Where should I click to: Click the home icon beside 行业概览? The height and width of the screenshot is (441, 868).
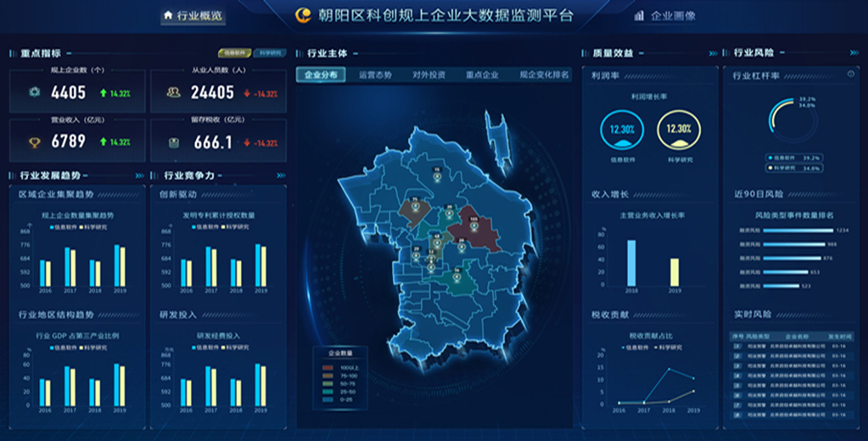[x=168, y=15]
